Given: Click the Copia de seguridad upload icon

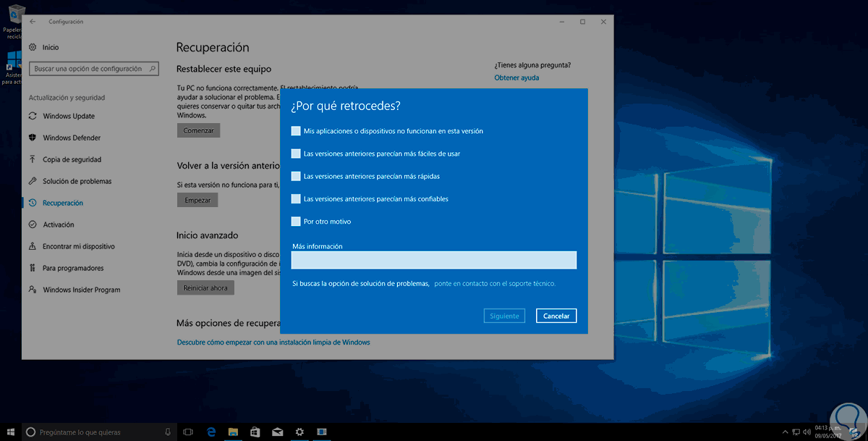Looking at the screenshot, I should pyautogui.click(x=33, y=159).
